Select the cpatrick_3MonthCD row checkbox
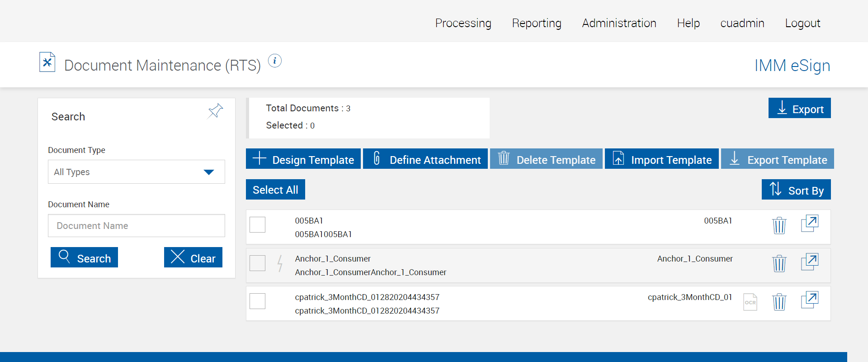Screen dimensions: 868x362 click(258, 301)
